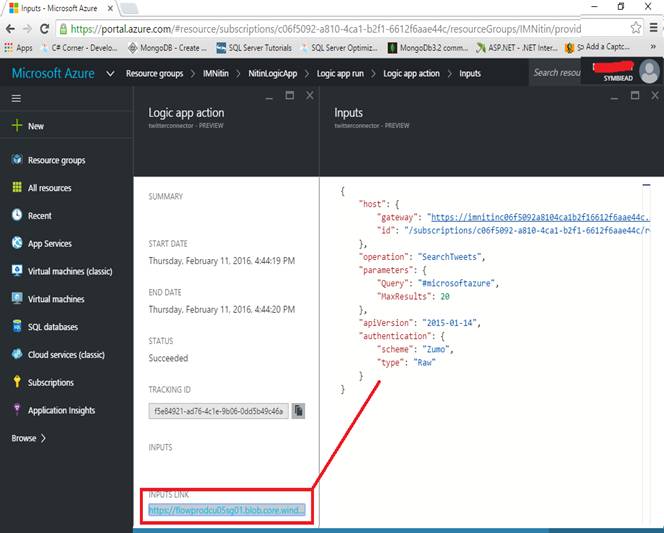The image size is (664, 533).
Task: Click the address bar URL
Action: (x=326, y=29)
